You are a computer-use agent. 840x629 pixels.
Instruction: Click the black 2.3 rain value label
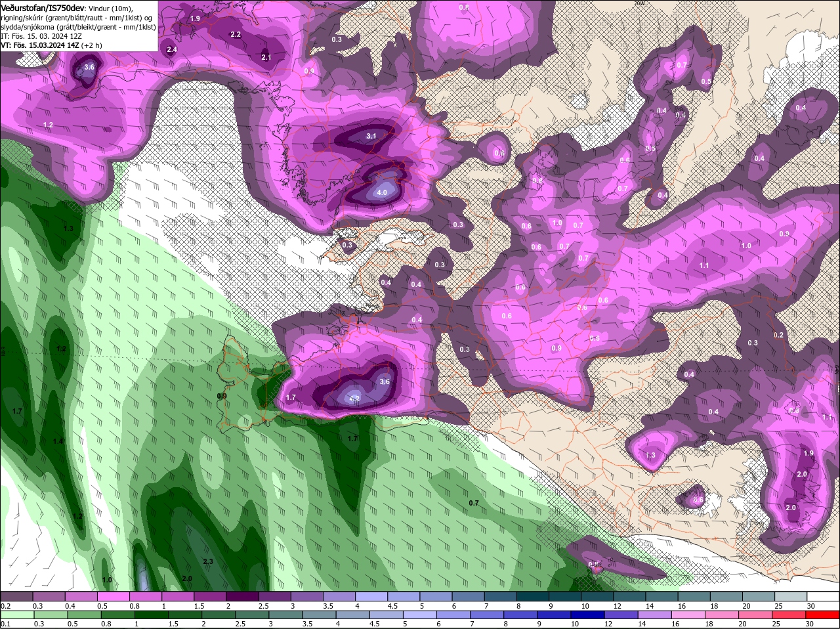point(208,561)
